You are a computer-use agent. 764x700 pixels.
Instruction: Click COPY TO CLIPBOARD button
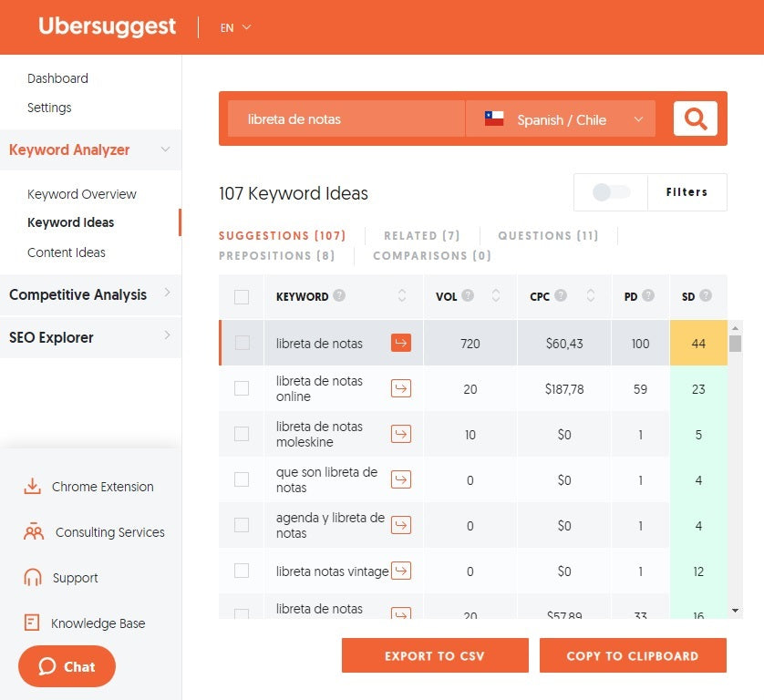point(633,655)
